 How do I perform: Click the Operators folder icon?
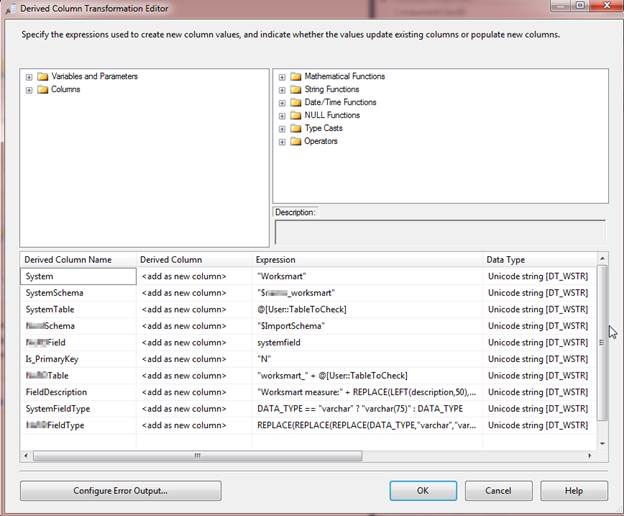coord(296,142)
